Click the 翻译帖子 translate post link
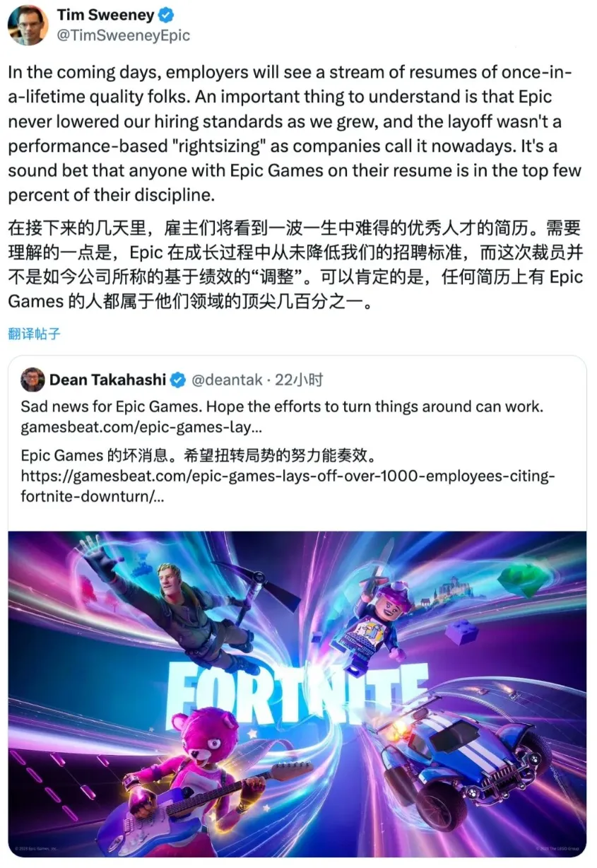Screen dimensions: 597x868 [x=34, y=334]
